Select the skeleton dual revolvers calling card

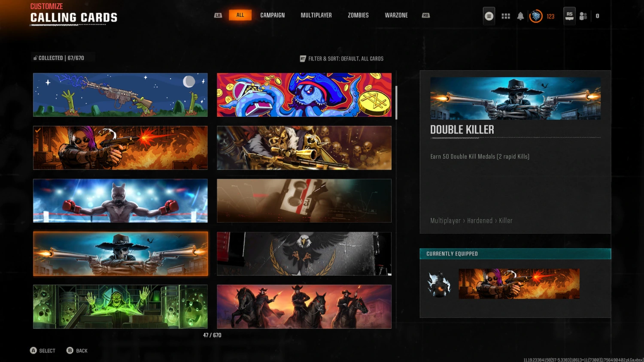[x=120, y=254]
